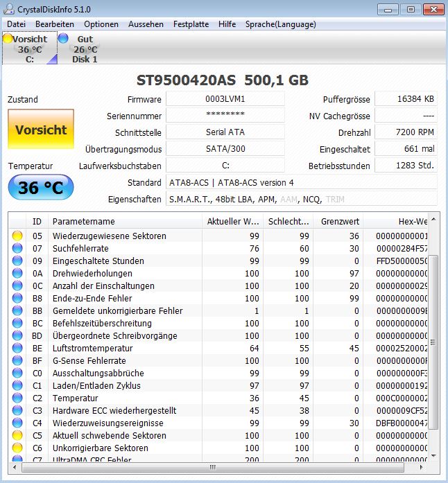
Task: Minimize the CrystalDiskInfo window
Action: 388,10
